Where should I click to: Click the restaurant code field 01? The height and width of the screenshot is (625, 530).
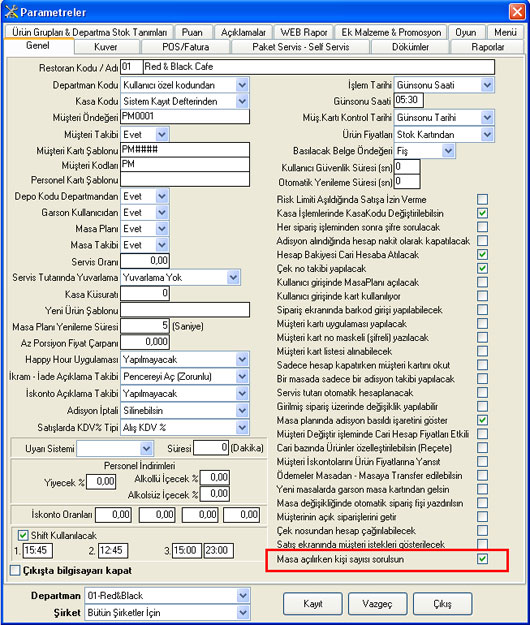pyautogui.click(x=131, y=67)
